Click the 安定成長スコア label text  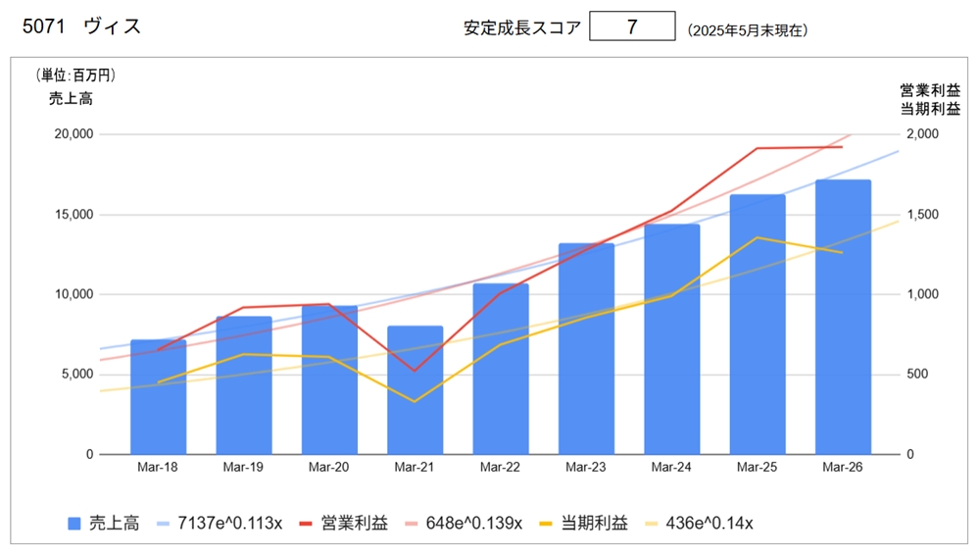[521, 27]
